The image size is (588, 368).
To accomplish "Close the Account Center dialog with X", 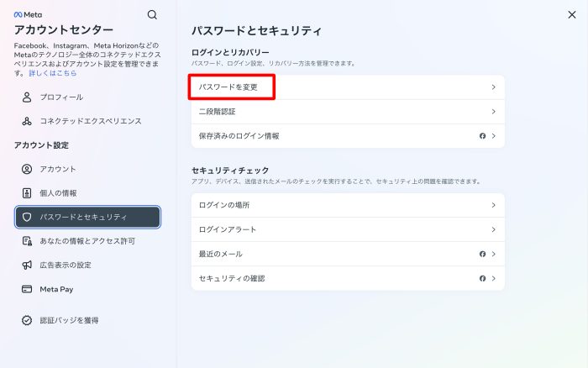I will pos(572,14).
